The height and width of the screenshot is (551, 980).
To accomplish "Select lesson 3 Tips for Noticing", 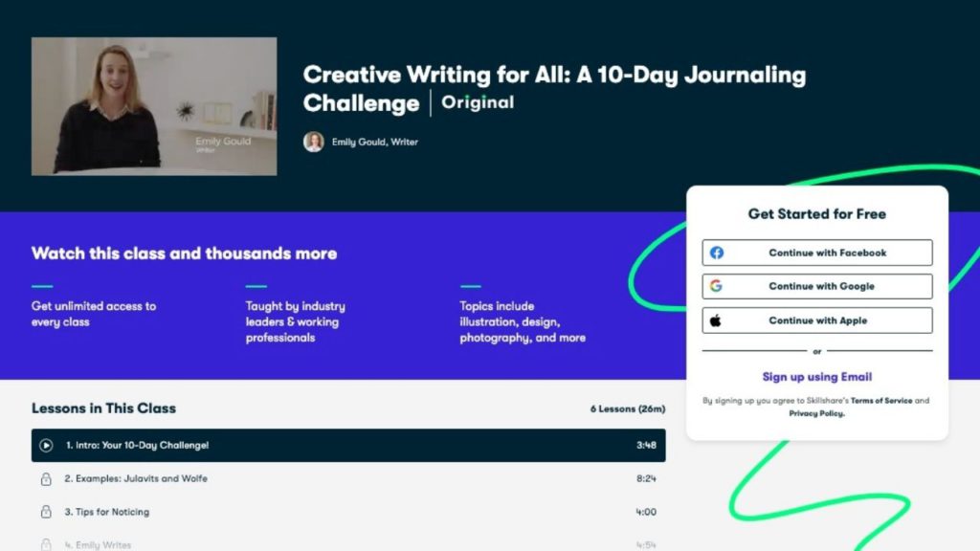I will pos(348,512).
